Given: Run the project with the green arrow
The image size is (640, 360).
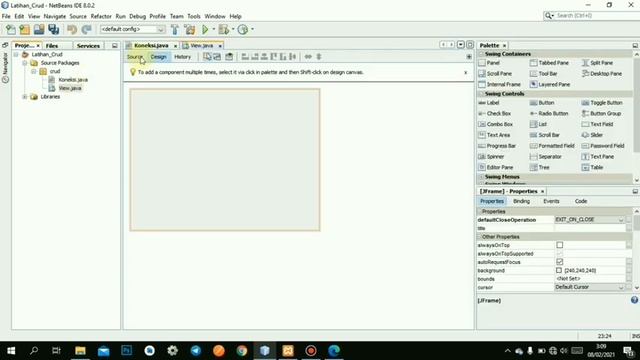Looking at the screenshot, I should click(205, 29).
